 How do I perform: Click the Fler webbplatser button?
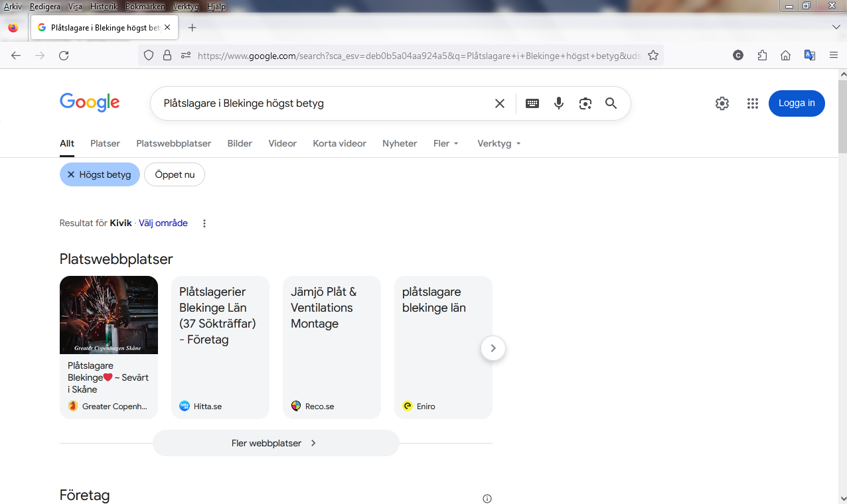275,443
